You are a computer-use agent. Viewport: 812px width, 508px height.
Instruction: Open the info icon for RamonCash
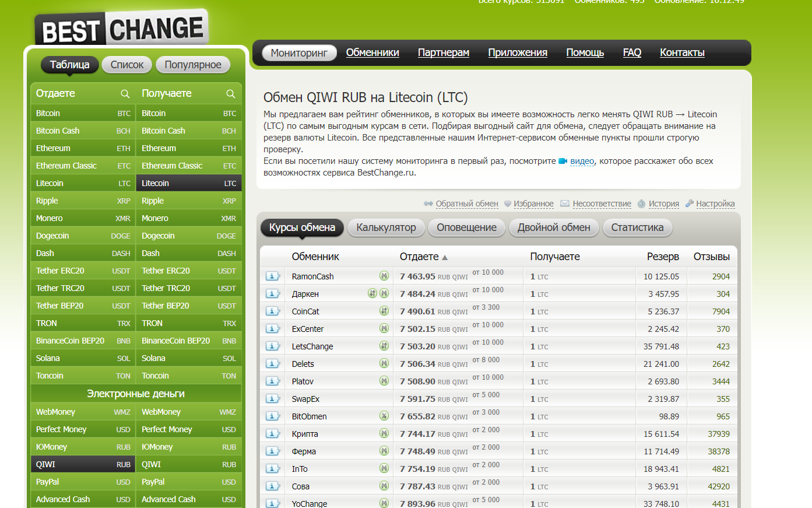273,276
